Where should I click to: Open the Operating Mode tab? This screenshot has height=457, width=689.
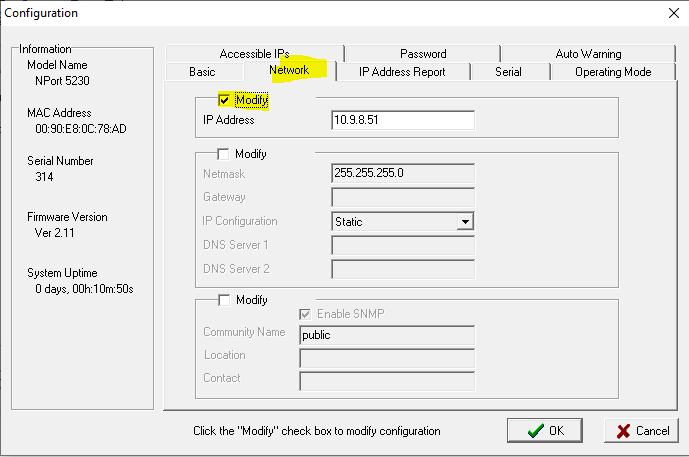[x=613, y=72]
